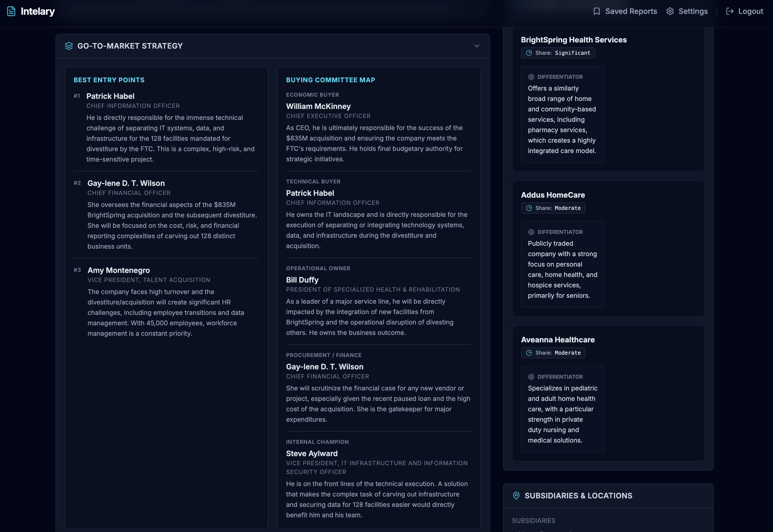Click the Logout arrow icon
773x532 pixels.
(x=730, y=11)
